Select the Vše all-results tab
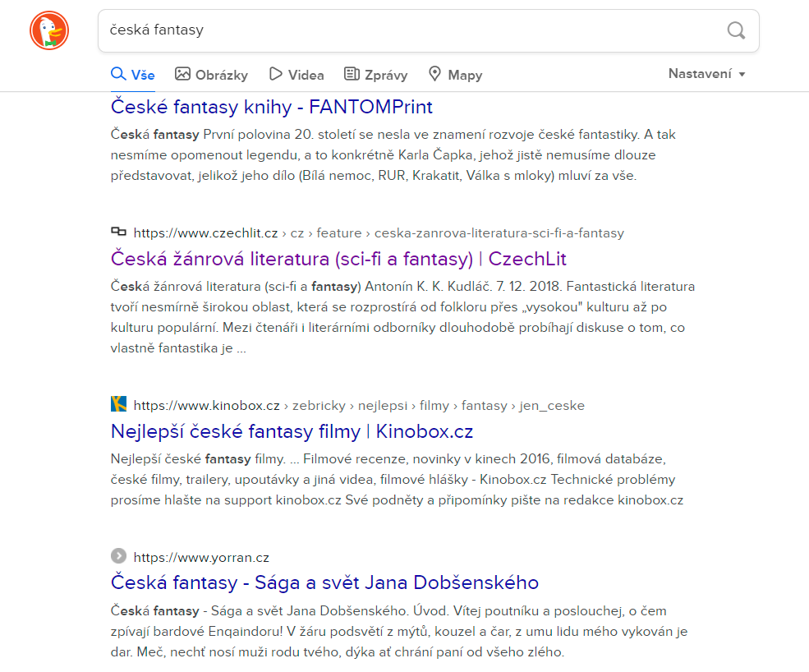The height and width of the screenshot is (672, 809). pyautogui.click(x=133, y=75)
